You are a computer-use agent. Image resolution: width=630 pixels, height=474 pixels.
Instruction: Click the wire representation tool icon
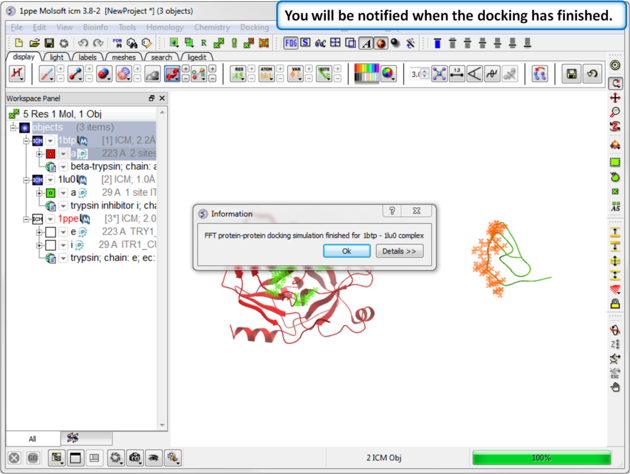47,74
